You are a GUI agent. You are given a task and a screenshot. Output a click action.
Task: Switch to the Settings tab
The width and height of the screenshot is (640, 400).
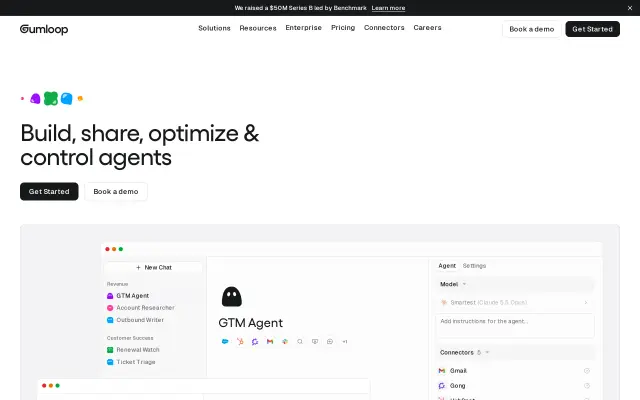[x=474, y=266]
